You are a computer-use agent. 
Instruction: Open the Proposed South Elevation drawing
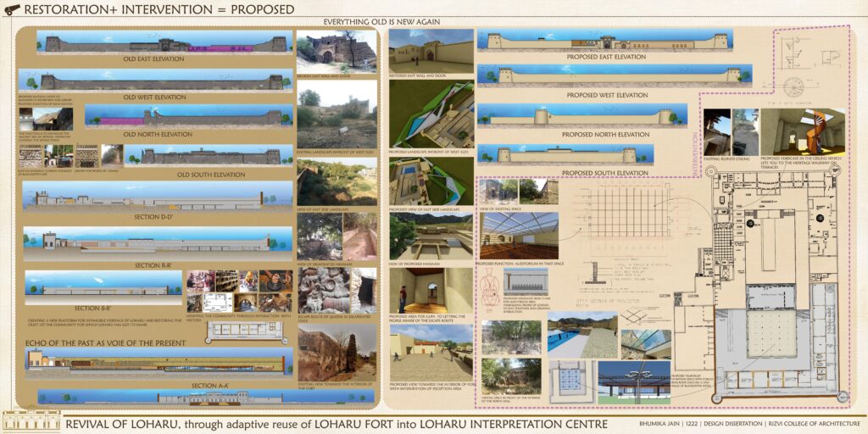tap(565, 154)
